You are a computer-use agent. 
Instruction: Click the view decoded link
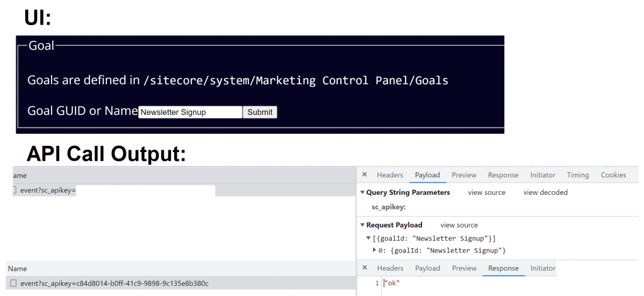(x=545, y=192)
